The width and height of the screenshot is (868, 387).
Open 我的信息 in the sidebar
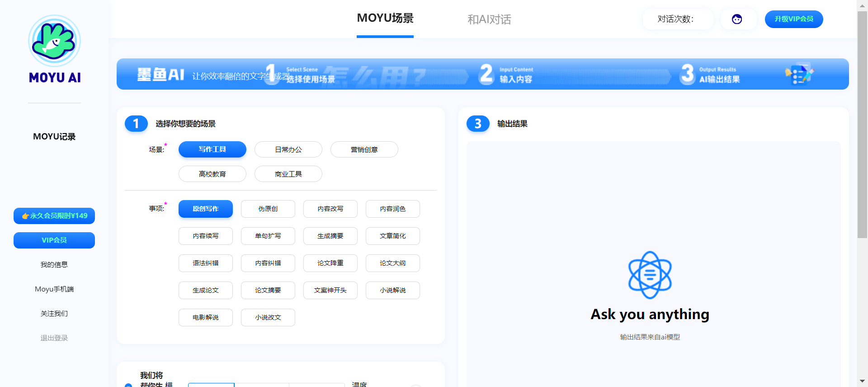[x=54, y=265]
